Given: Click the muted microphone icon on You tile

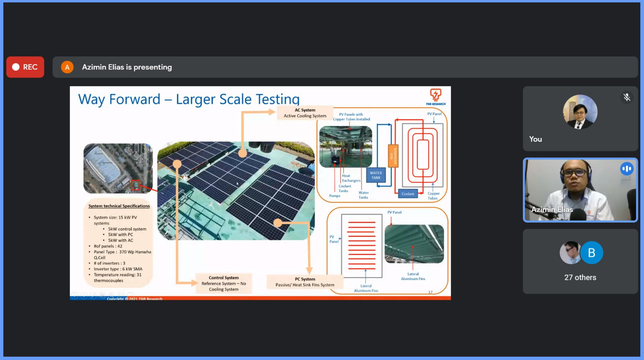Looking at the screenshot, I should tap(627, 97).
